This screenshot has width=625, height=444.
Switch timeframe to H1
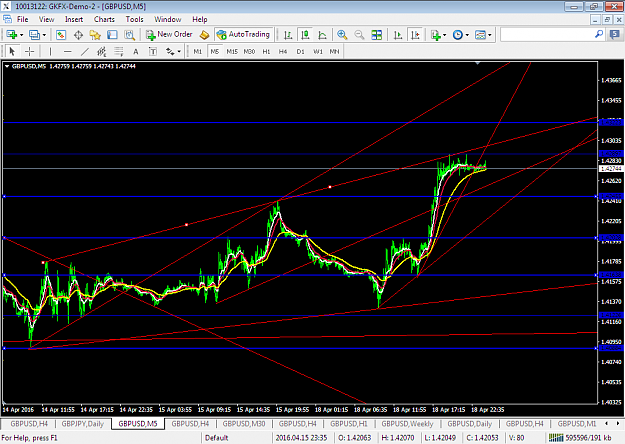click(266, 51)
